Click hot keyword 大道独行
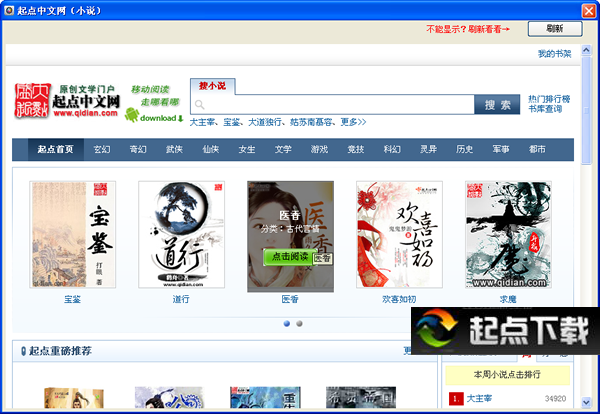Screen dimensions: 600x414 (x=265, y=122)
